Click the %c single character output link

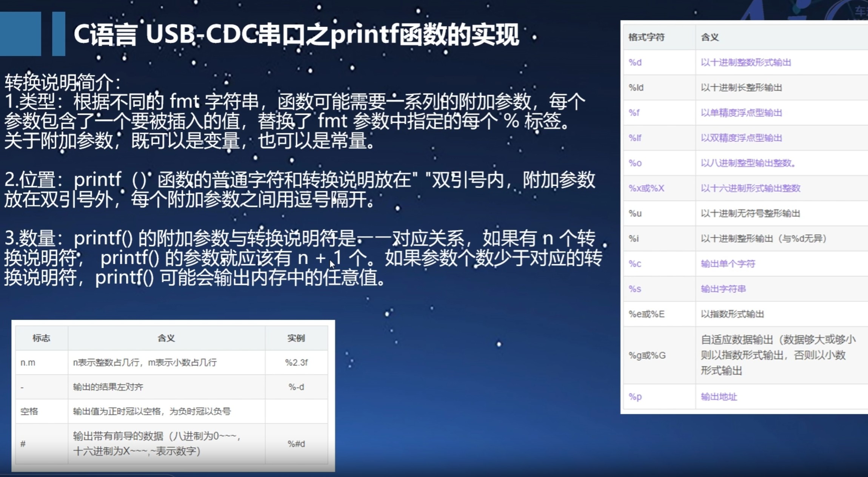636,263
